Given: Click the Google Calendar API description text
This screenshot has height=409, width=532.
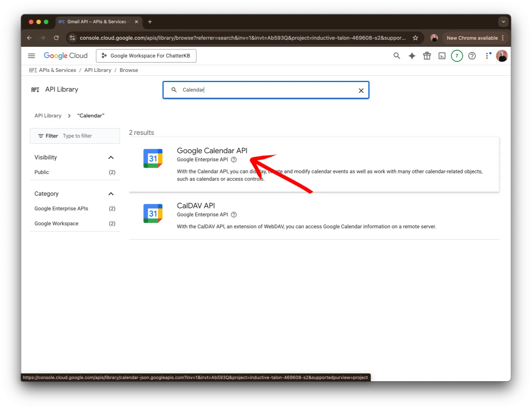Looking at the screenshot, I should click(x=330, y=175).
